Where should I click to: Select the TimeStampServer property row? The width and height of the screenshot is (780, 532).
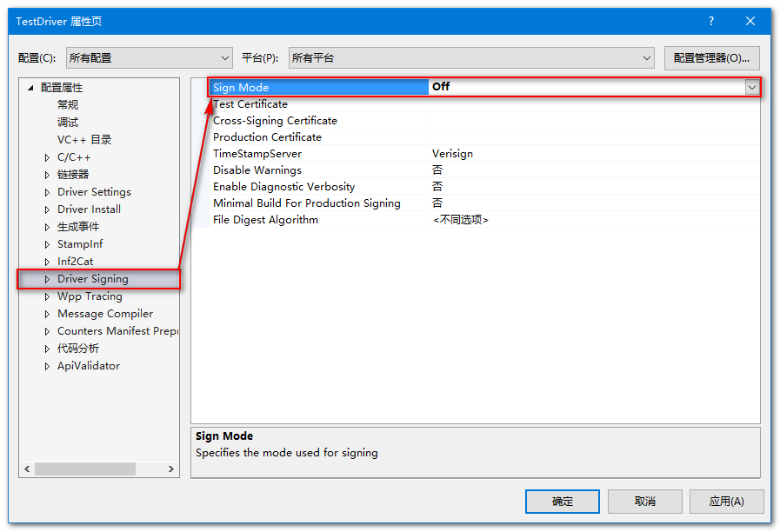(484, 154)
